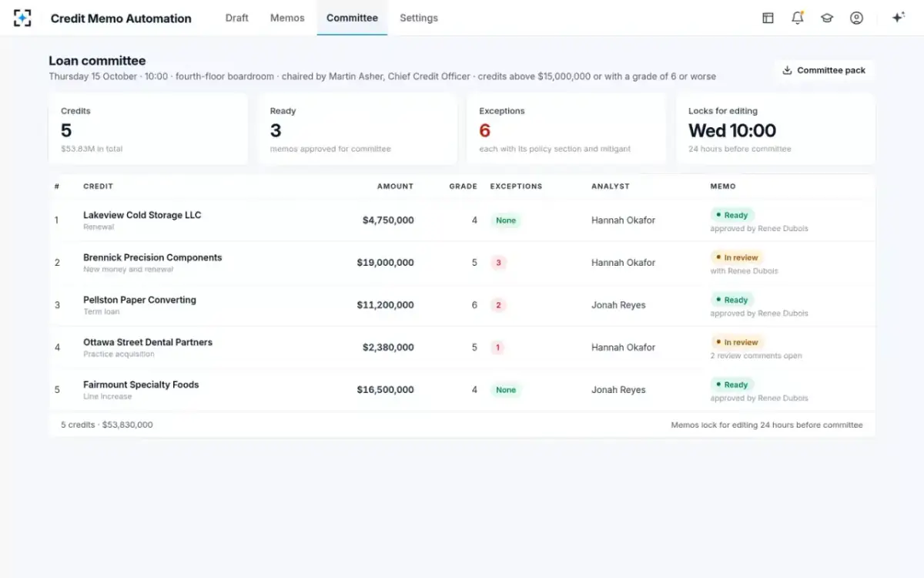Click the $2,380,000 amount
Image resolution: width=924 pixels, height=578 pixels.
point(388,348)
